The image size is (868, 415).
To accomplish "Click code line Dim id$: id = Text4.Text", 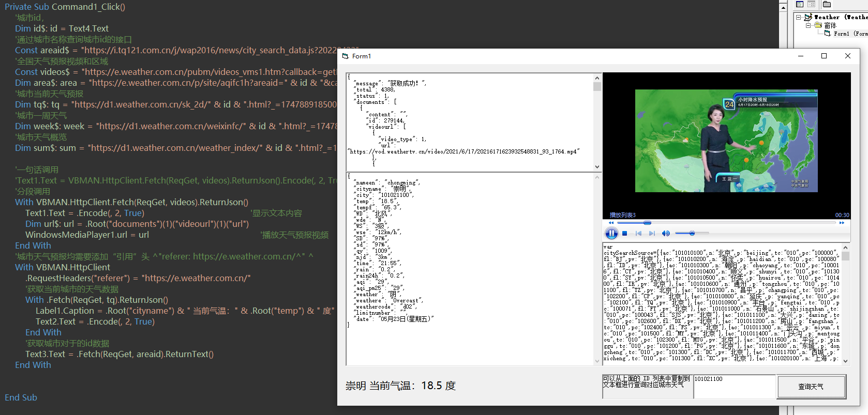I will click(x=62, y=28).
